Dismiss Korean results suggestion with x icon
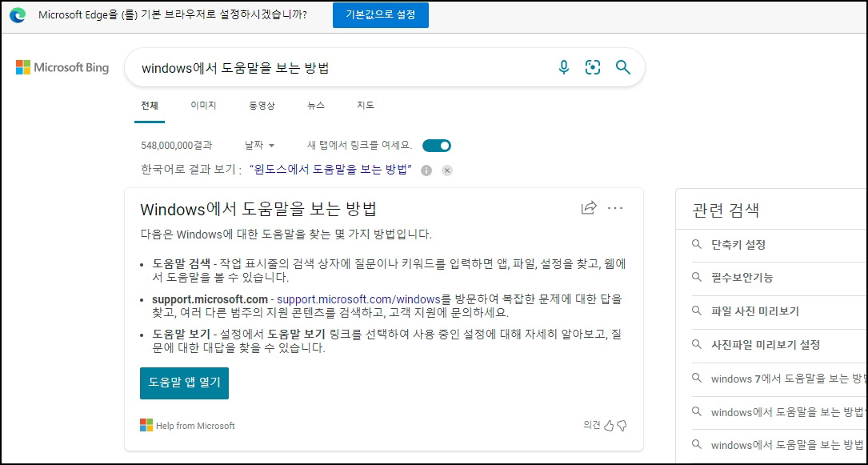 (447, 170)
